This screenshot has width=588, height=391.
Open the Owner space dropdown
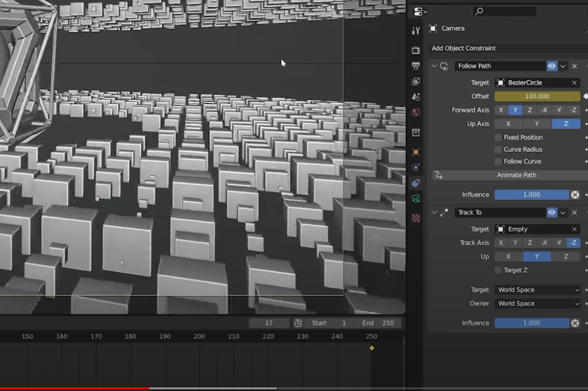point(538,304)
